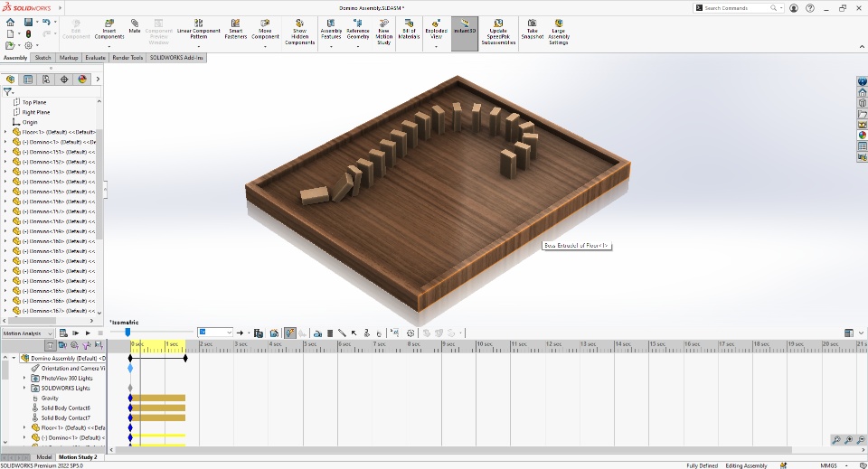Screen dimensions: 868x469
Task: Expand SOLIDWORKS Lights in motion tree
Action: click(x=24, y=389)
